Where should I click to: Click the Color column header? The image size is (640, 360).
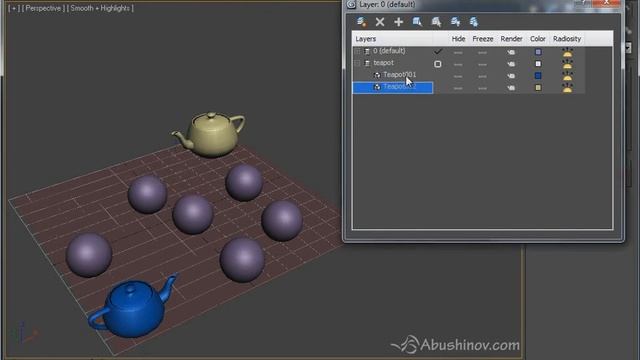pos(538,39)
